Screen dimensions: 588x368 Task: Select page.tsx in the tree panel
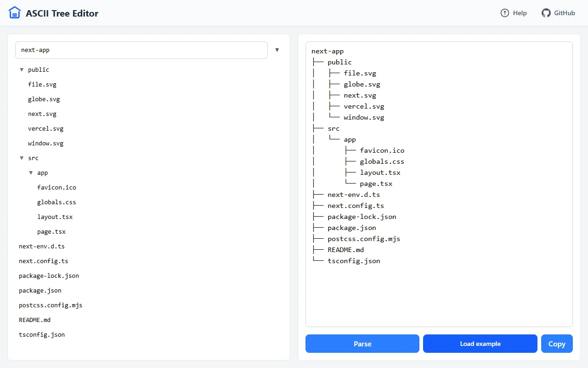(51, 232)
